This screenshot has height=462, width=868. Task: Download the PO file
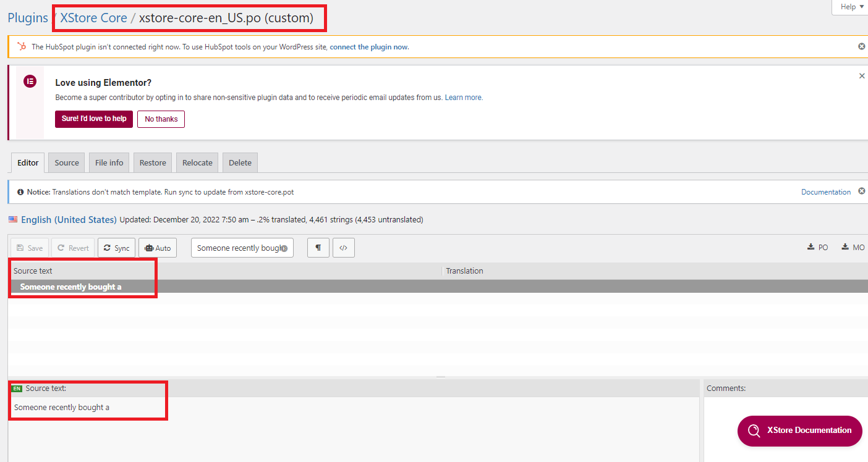point(818,247)
